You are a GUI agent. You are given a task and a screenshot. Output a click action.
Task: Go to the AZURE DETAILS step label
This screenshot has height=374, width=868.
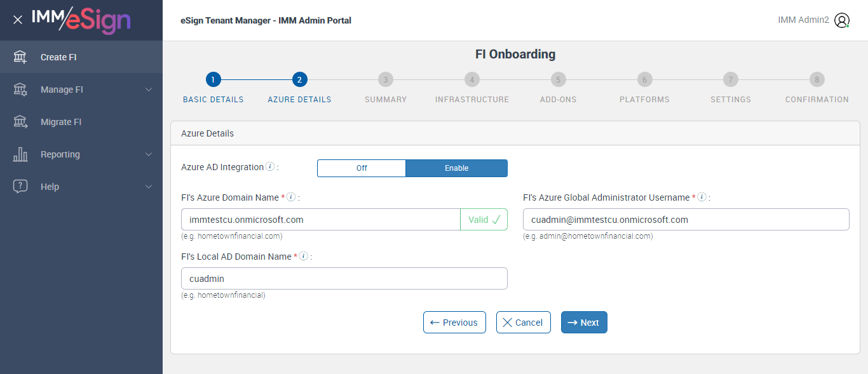[299, 100]
